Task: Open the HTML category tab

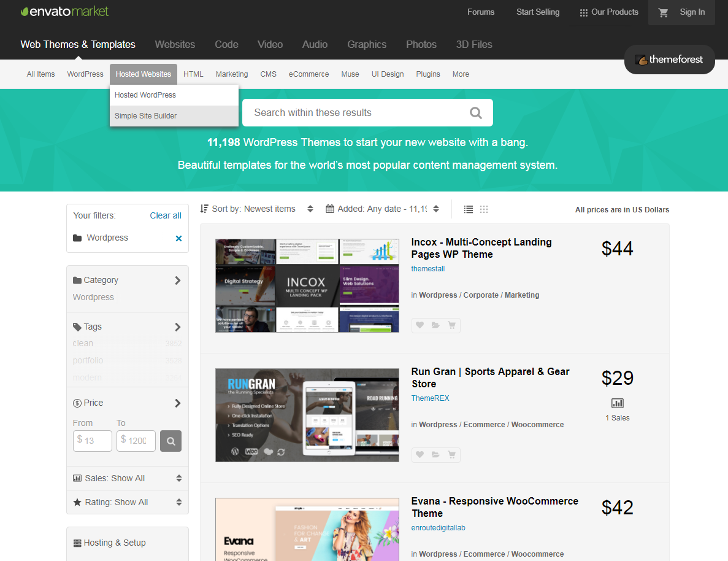Action: pos(193,74)
